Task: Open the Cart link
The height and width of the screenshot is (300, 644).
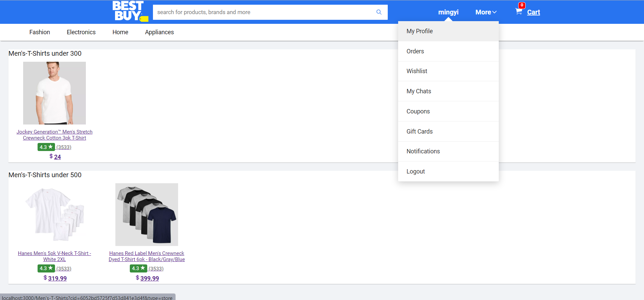Action: tap(533, 12)
